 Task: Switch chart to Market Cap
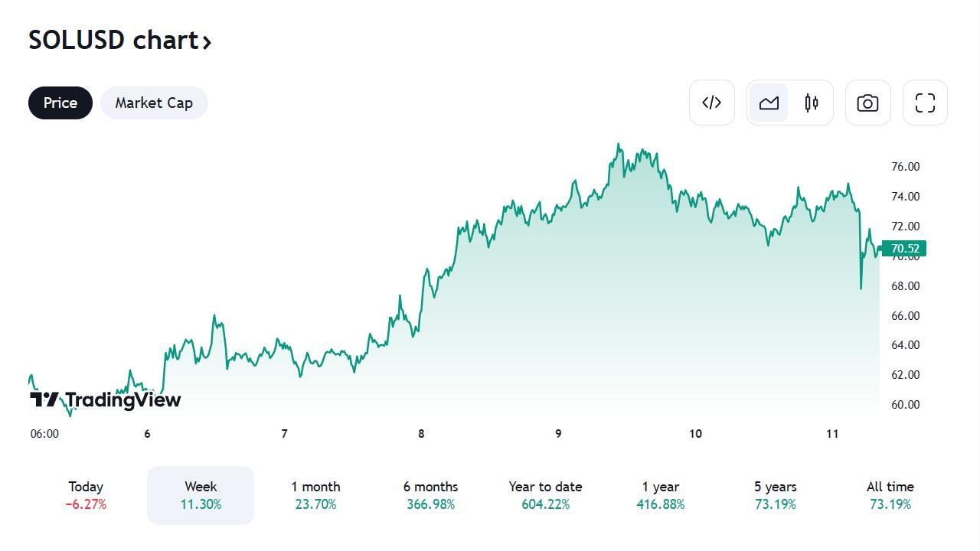click(x=154, y=103)
